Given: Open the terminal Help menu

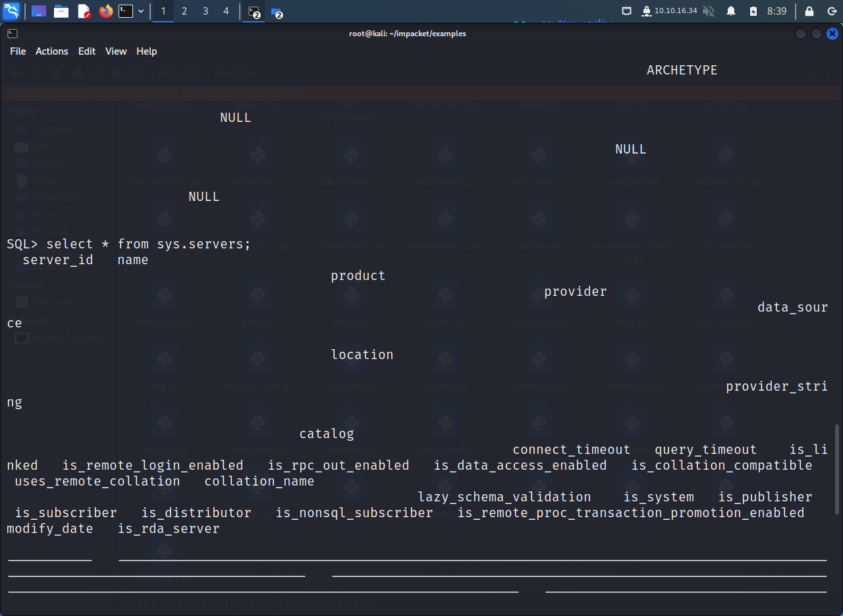Looking at the screenshot, I should click(x=147, y=51).
